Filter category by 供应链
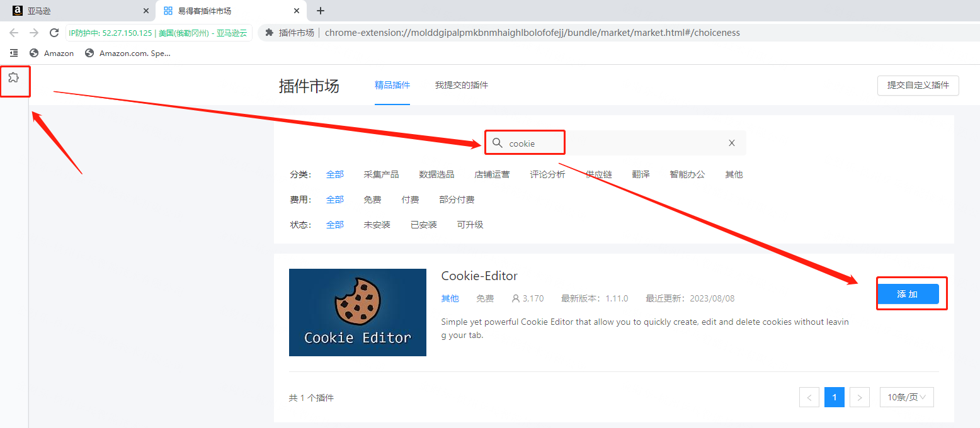This screenshot has width=980, height=428. point(598,174)
